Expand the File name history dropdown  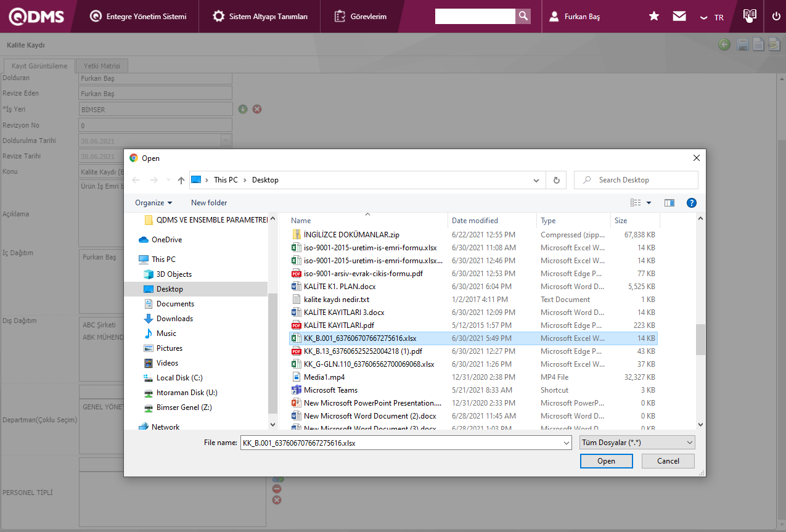567,443
